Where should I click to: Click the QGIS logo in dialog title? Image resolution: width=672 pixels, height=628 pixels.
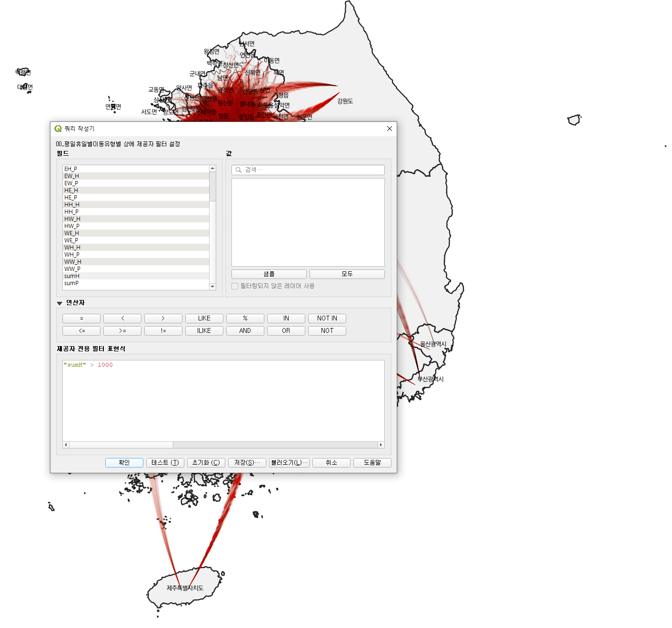(x=58, y=129)
